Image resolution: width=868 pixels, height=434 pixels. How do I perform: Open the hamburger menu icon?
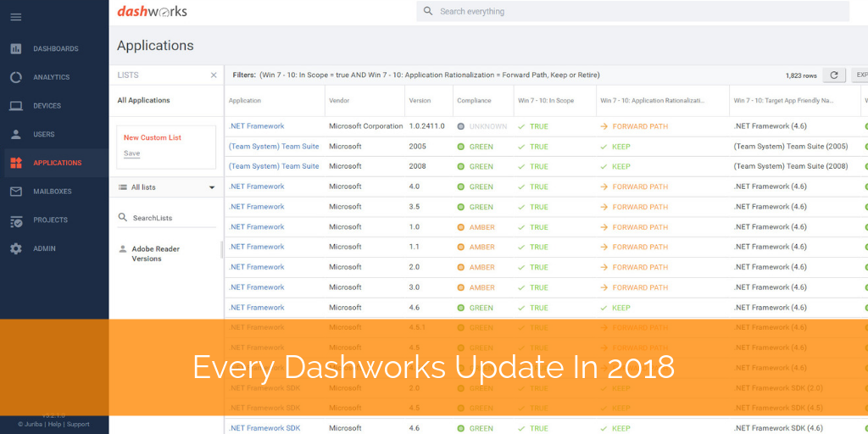pos(16,17)
